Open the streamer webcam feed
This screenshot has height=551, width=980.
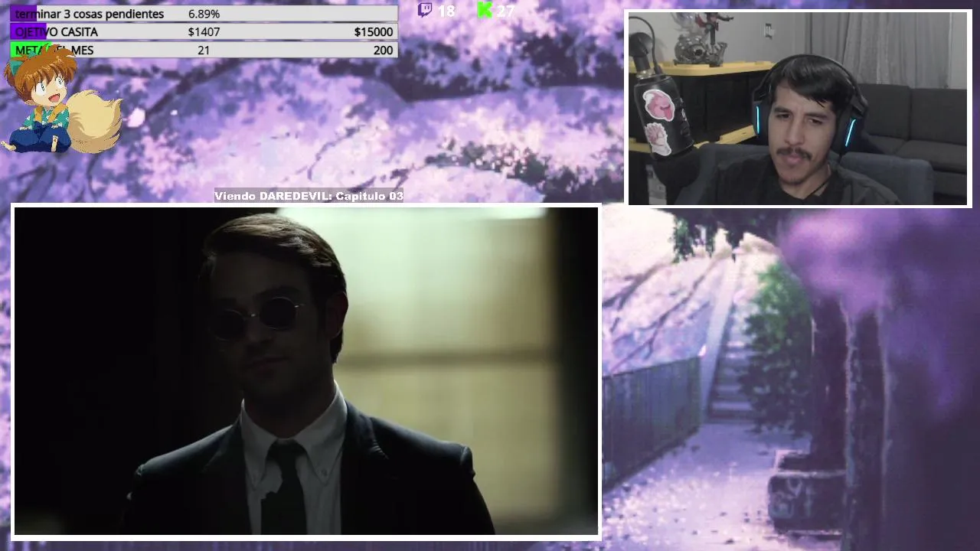(x=798, y=108)
